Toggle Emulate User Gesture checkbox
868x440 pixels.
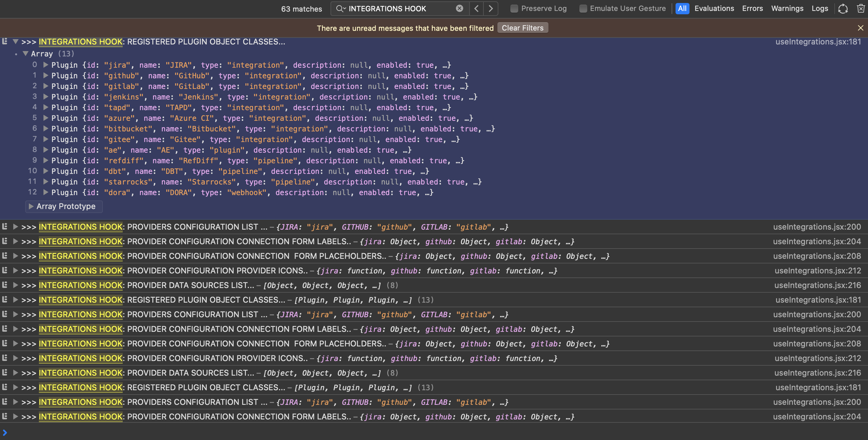click(x=583, y=8)
